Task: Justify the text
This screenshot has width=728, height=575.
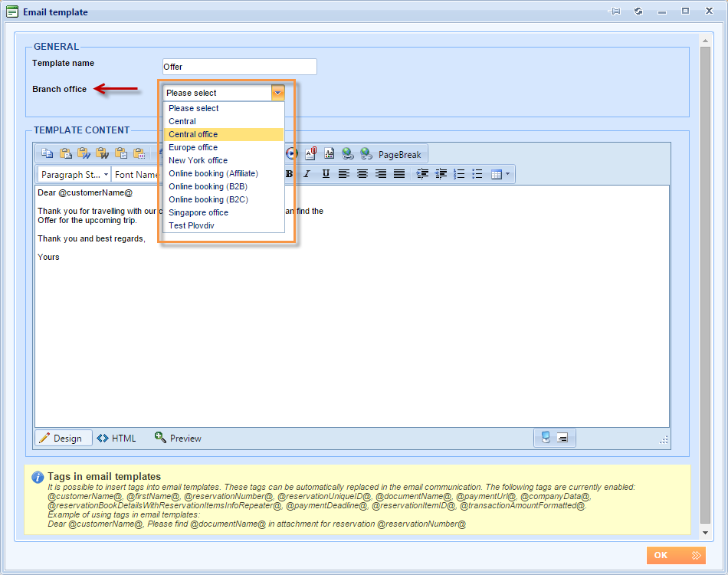Action: tap(398, 174)
